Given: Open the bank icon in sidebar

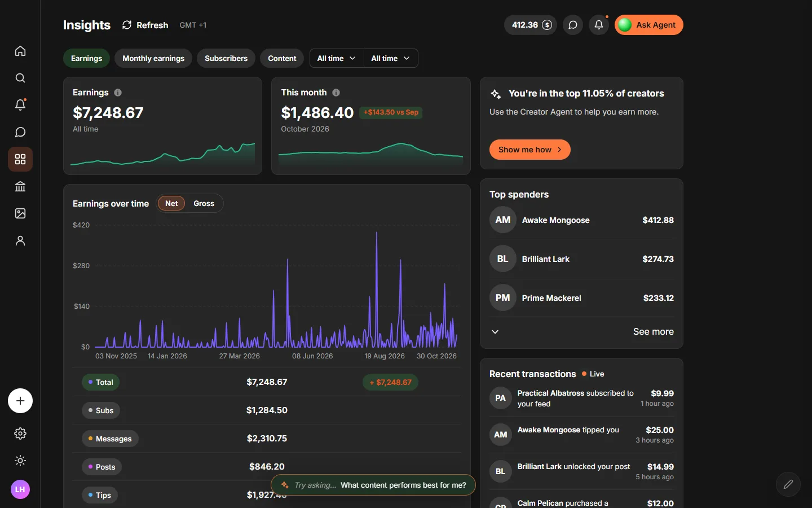Looking at the screenshot, I should [x=20, y=186].
